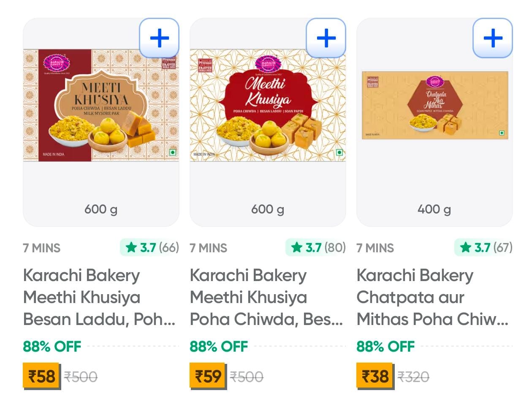Image resolution: width=532 pixels, height=396 pixels.
Task: Click the 3.7 rating with 67 reviews
Action: click(x=483, y=248)
